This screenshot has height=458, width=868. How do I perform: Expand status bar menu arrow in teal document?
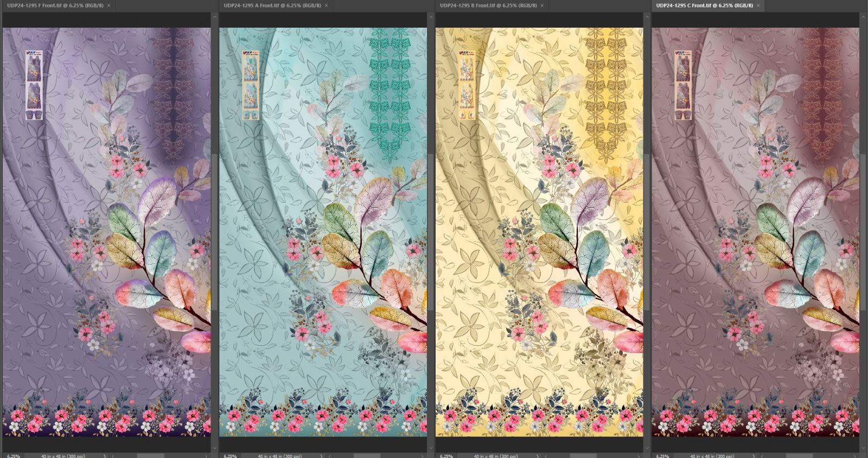(x=321, y=456)
